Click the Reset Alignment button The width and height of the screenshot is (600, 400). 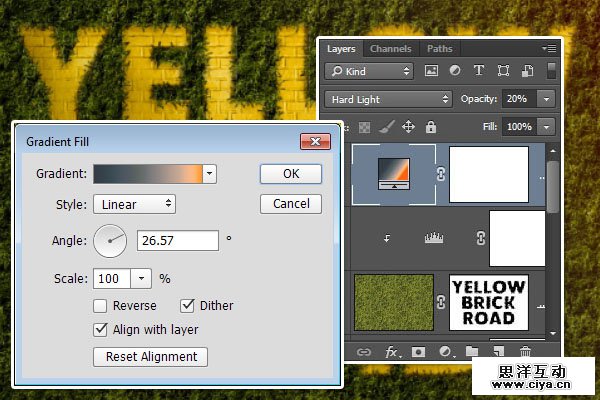click(150, 356)
